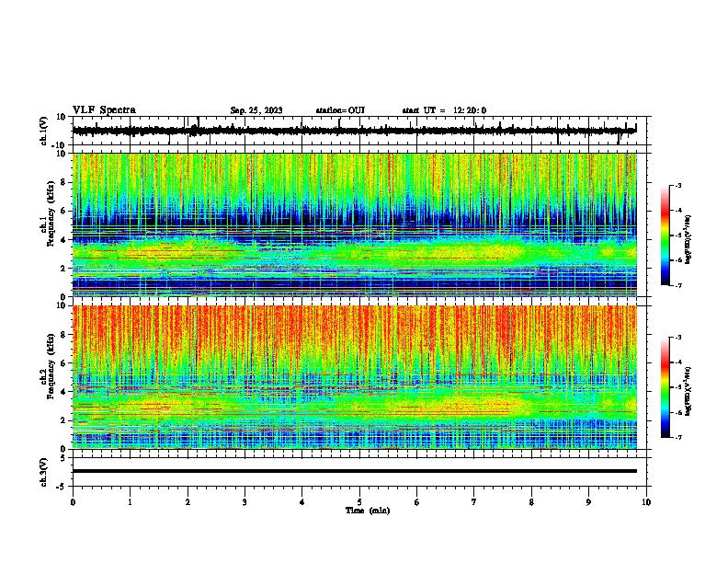Click the "-7" label on ch.2 color scale
Screen dimensions: 728x563
(x=678, y=437)
